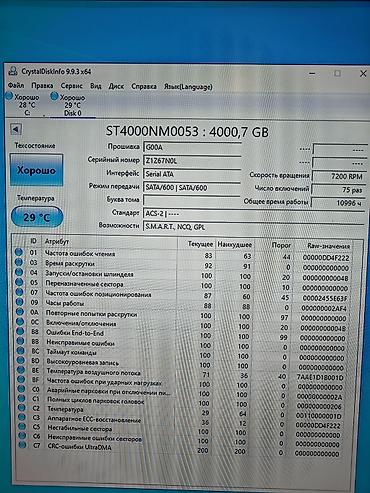Click status icon for attribute 05

point(20,282)
